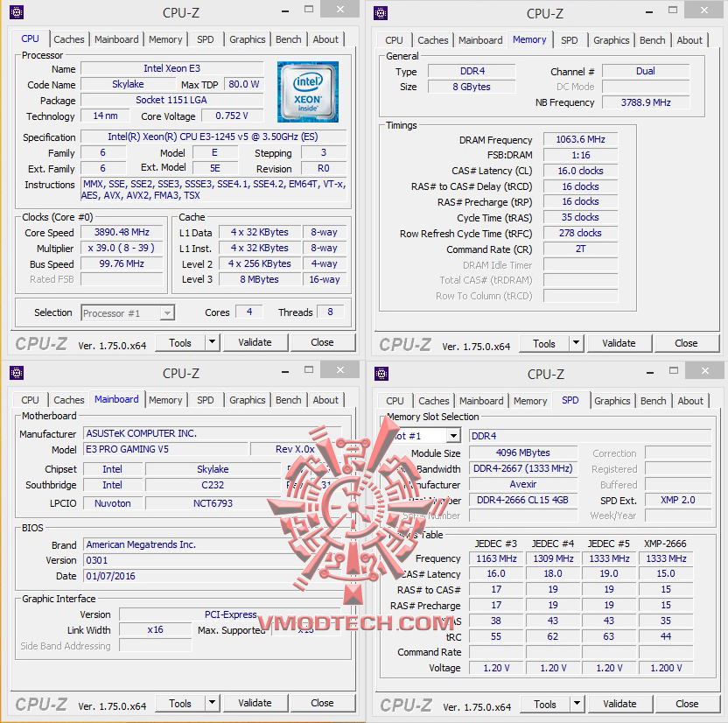This screenshot has height=723, width=728.
Task: Click the XMP-2666 voltage 1.200 V cell
Action: [666, 668]
